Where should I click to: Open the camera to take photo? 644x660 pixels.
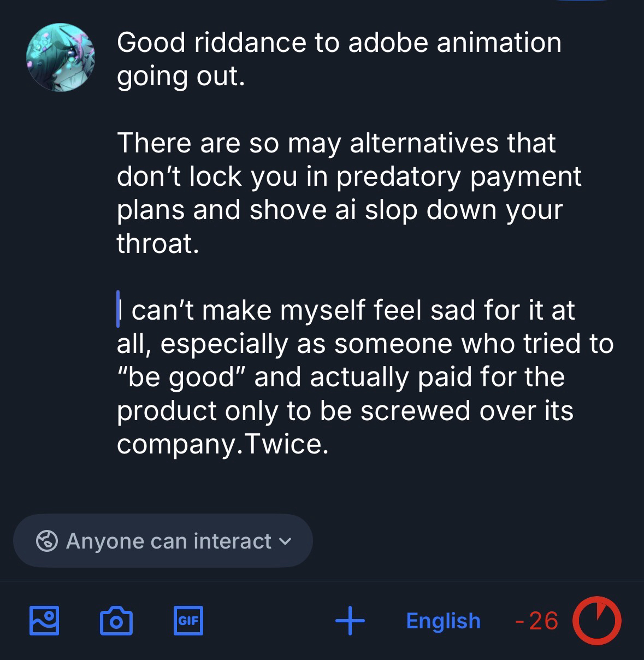(116, 621)
